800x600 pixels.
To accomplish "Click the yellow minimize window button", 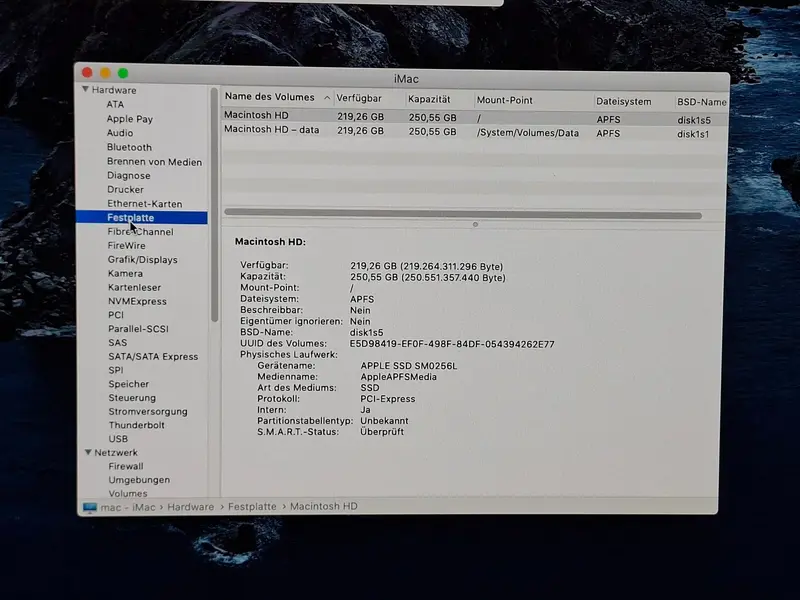I will click(105, 73).
